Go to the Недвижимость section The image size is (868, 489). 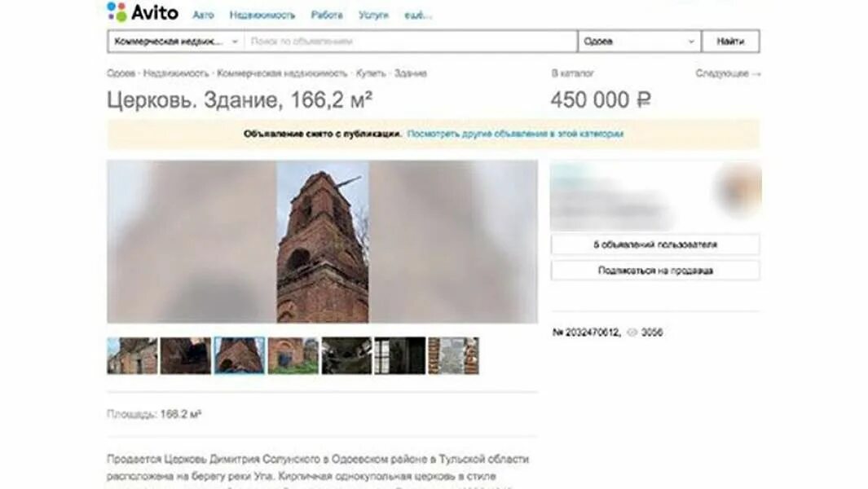click(x=262, y=15)
